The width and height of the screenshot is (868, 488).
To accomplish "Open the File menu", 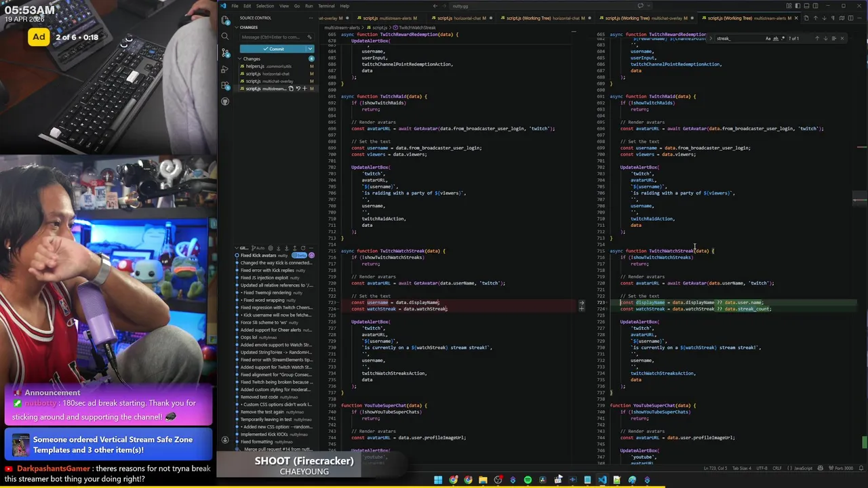I will coord(235,6).
